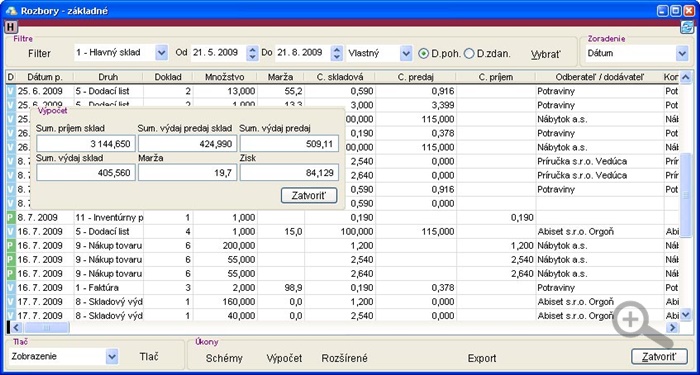Screen dimensions: 700x375
Task: Click scroll right arrow of horizontal scrollbar
Action: 673,328
